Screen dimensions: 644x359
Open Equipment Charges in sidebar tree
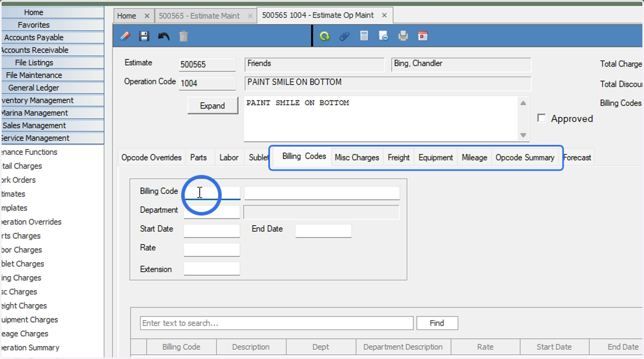pos(29,319)
